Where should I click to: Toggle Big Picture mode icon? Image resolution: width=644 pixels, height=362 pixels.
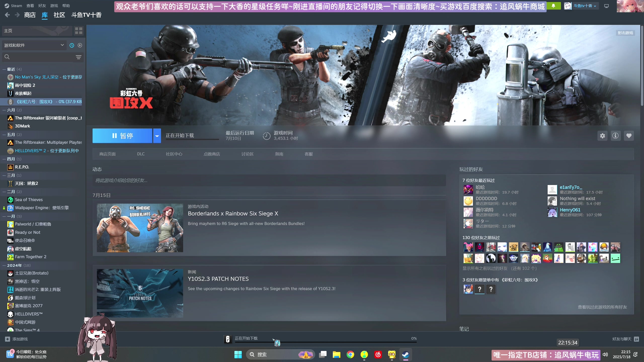coord(607,6)
